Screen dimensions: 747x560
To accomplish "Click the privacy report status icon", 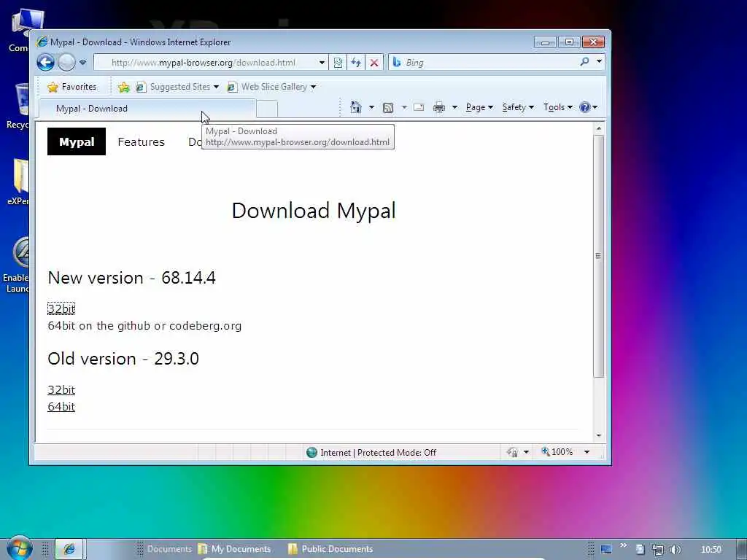I will point(513,452).
